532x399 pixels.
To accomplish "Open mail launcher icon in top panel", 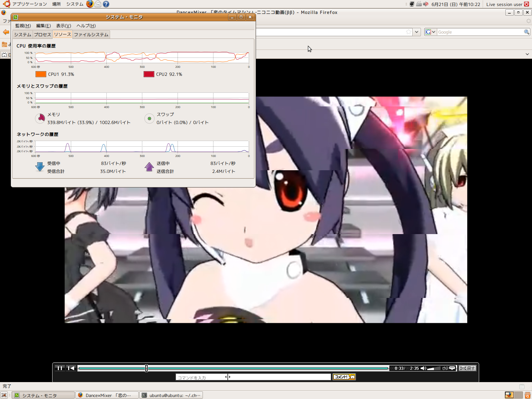I will (x=98, y=4).
